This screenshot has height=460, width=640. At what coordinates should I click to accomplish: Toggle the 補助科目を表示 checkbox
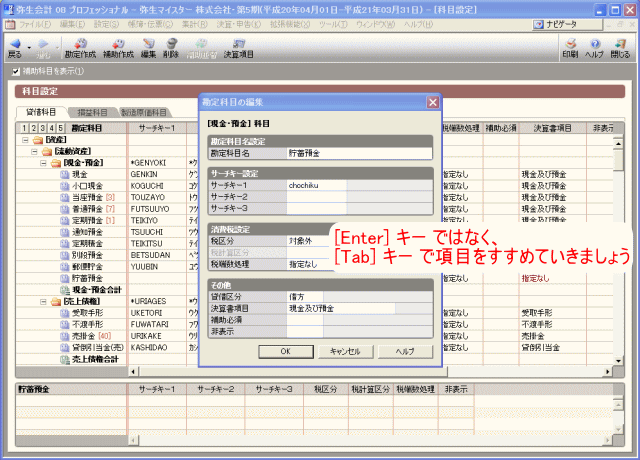(x=15, y=72)
